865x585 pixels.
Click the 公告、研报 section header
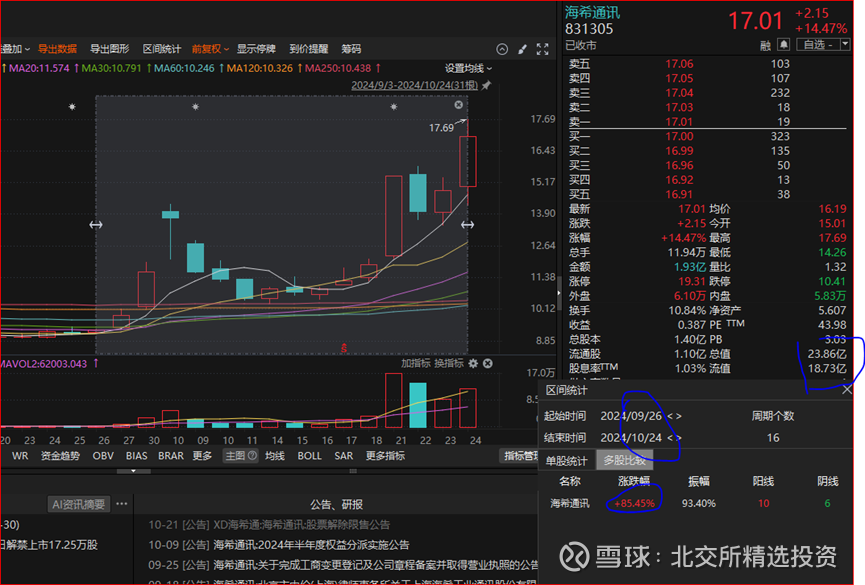pos(337,504)
